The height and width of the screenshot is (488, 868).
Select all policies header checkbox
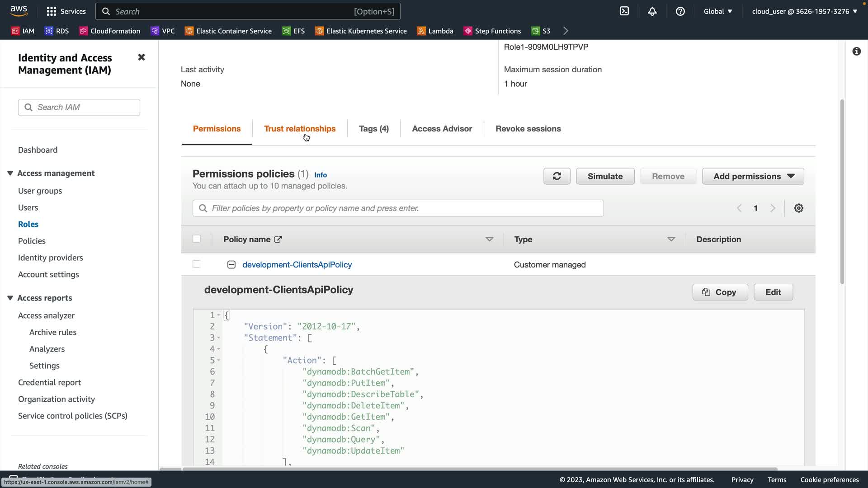click(196, 239)
